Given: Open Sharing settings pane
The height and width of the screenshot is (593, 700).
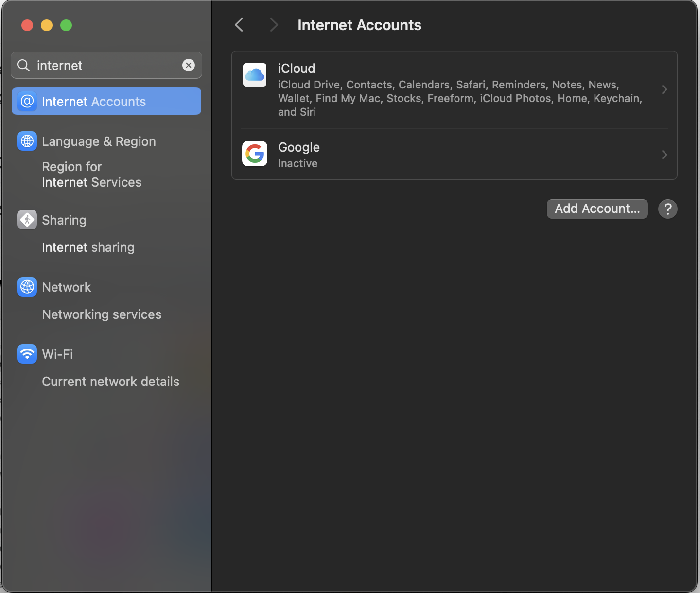Looking at the screenshot, I should pyautogui.click(x=64, y=220).
